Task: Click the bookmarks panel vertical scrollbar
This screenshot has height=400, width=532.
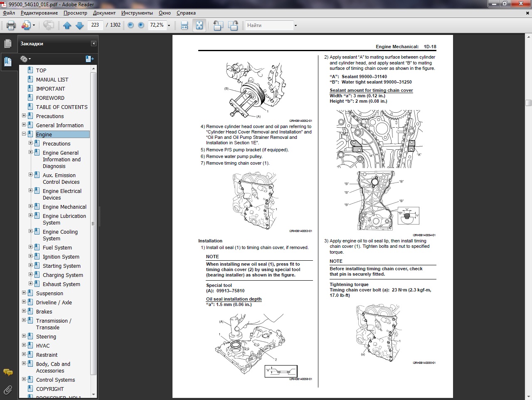Action: coord(93,225)
